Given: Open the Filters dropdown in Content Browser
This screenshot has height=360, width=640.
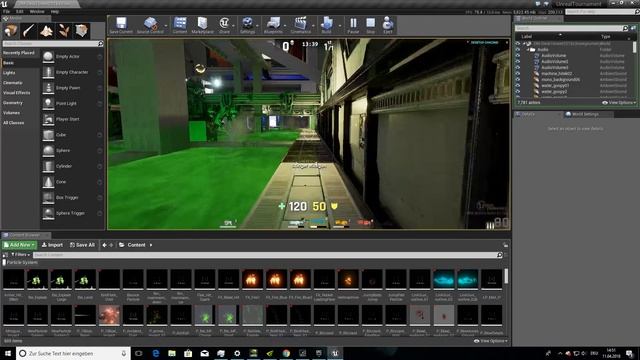Looking at the screenshot, I should [20, 255].
